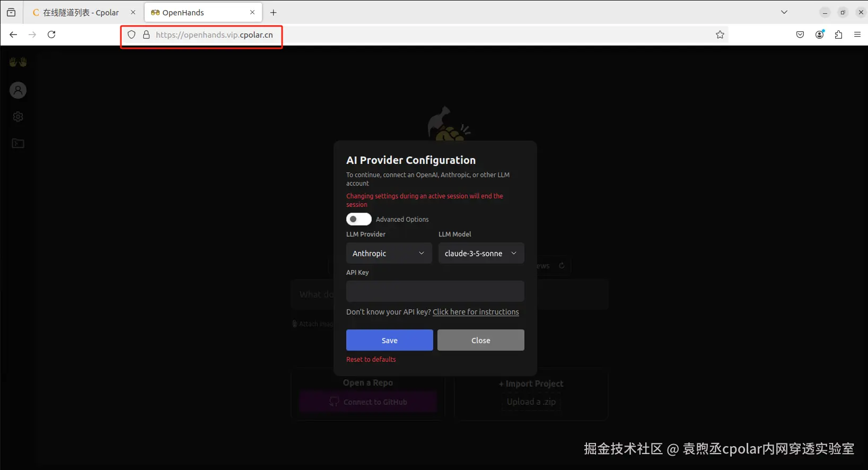Open recent browsing tab history icon
868x470 pixels.
tap(11, 12)
